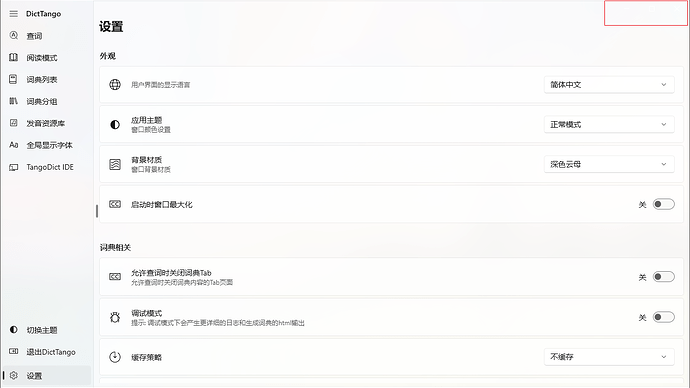Click the TangoDict IDE monitor icon
The height and width of the screenshot is (388, 690).
[x=14, y=167]
